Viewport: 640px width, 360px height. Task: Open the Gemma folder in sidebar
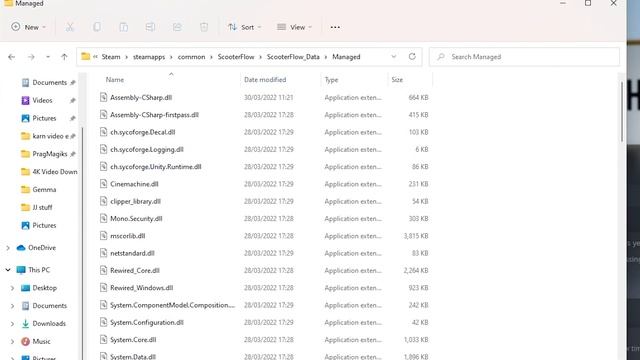[x=44, y=190]
